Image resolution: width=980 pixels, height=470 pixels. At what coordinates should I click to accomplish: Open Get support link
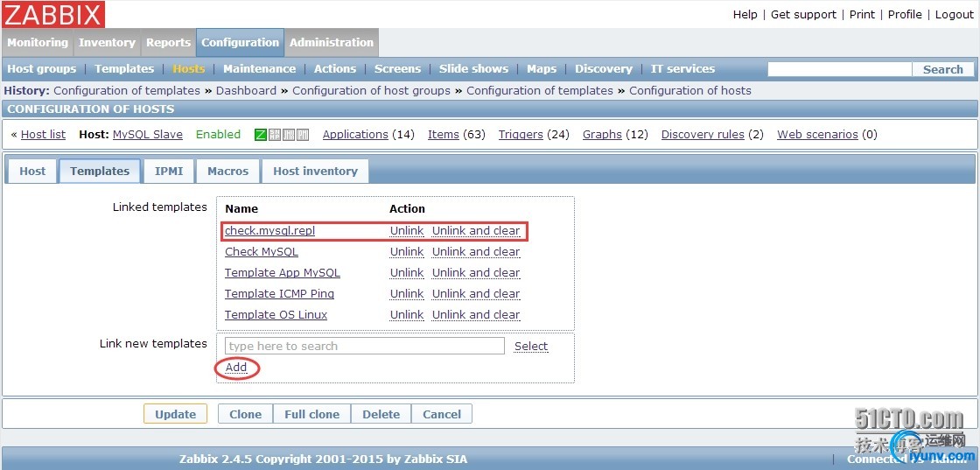(804, 14)
